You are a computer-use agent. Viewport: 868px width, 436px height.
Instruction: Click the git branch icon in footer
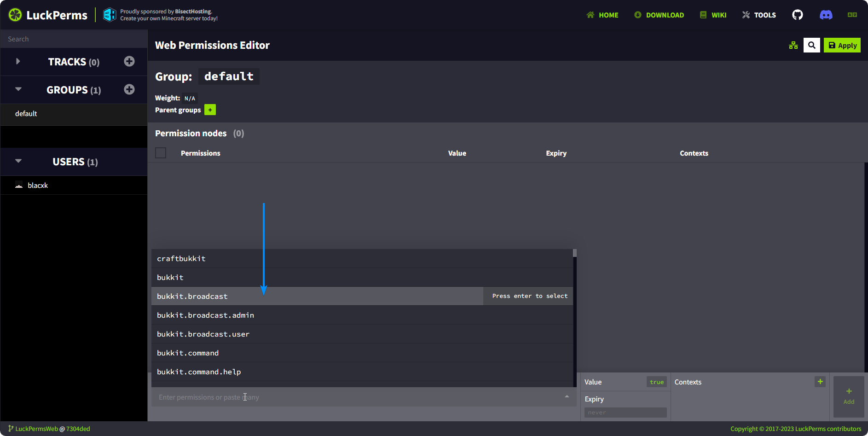11,429
